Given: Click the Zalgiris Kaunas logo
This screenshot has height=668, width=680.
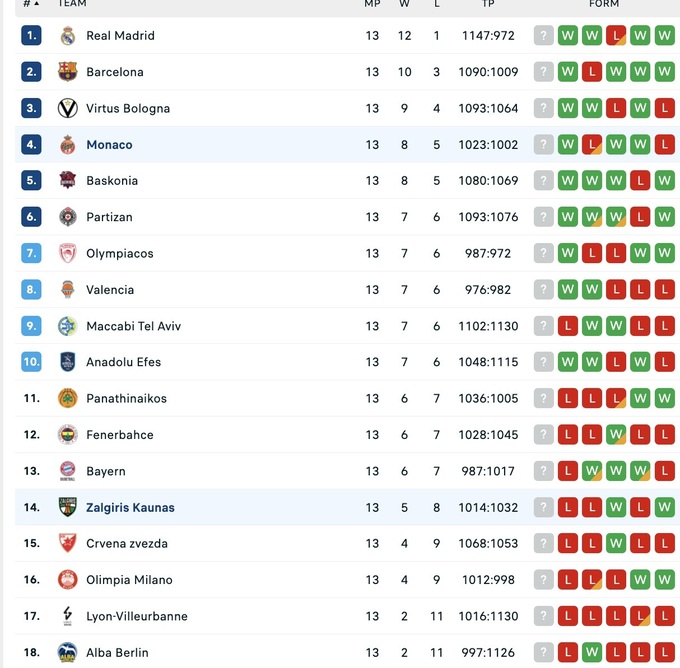Looking at the screenshot, I should [x=67, y=507].
